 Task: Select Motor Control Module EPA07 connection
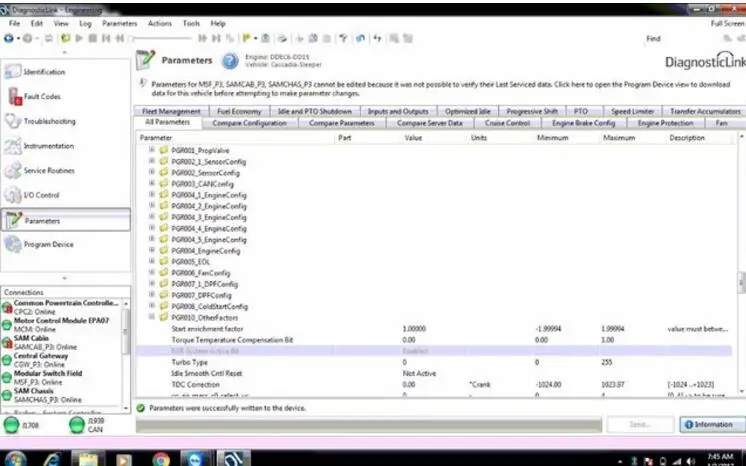click(x=61, y=325)
